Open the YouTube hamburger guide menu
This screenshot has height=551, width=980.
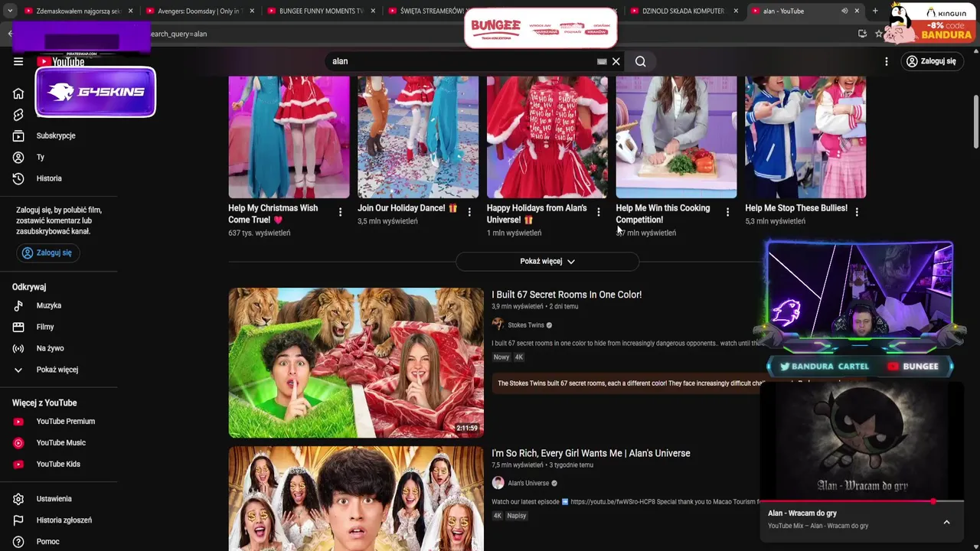pyautogui.click(x=18, y=61)
